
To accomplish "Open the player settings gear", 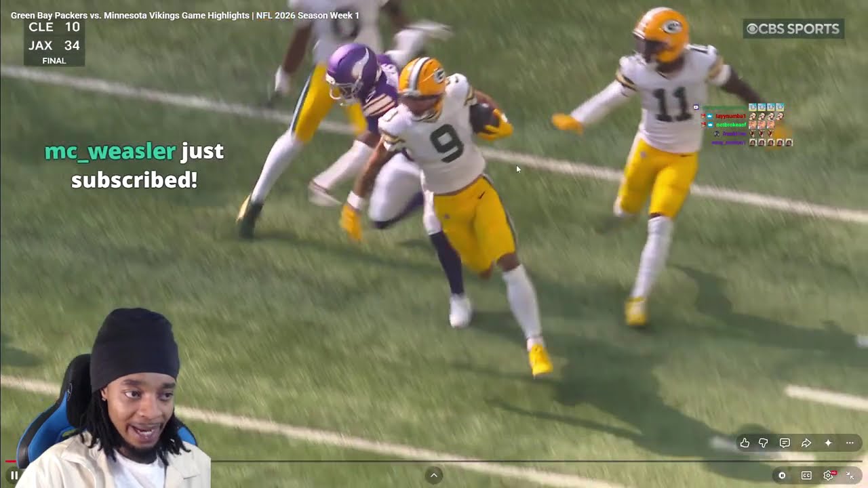I will tap(829, 476).
